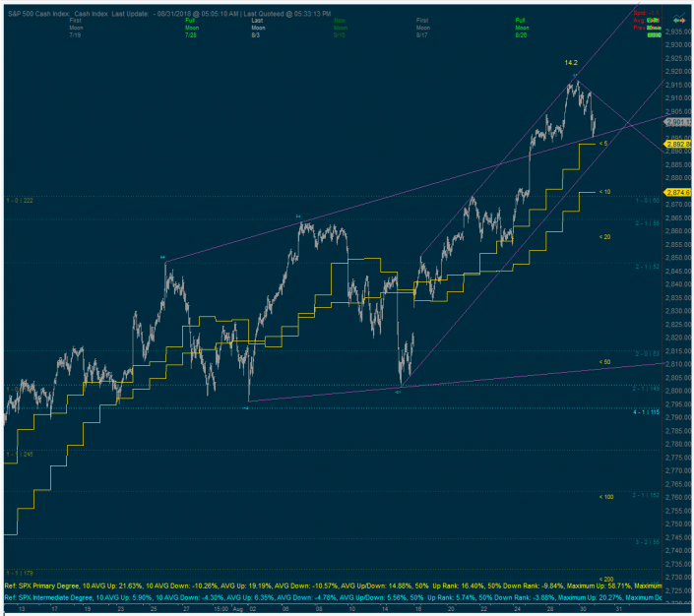
Task: Click the red Sprd -1.1 readout
Action: 646,13
